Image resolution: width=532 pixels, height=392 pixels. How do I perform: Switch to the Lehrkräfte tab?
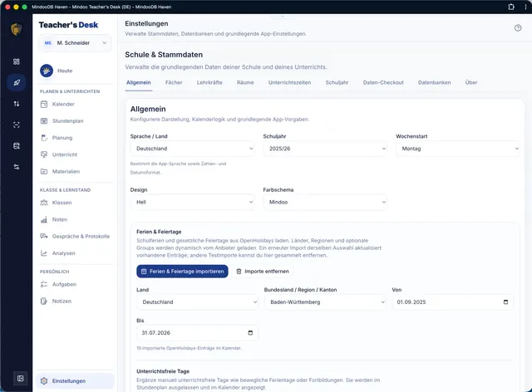coord(209,82)
